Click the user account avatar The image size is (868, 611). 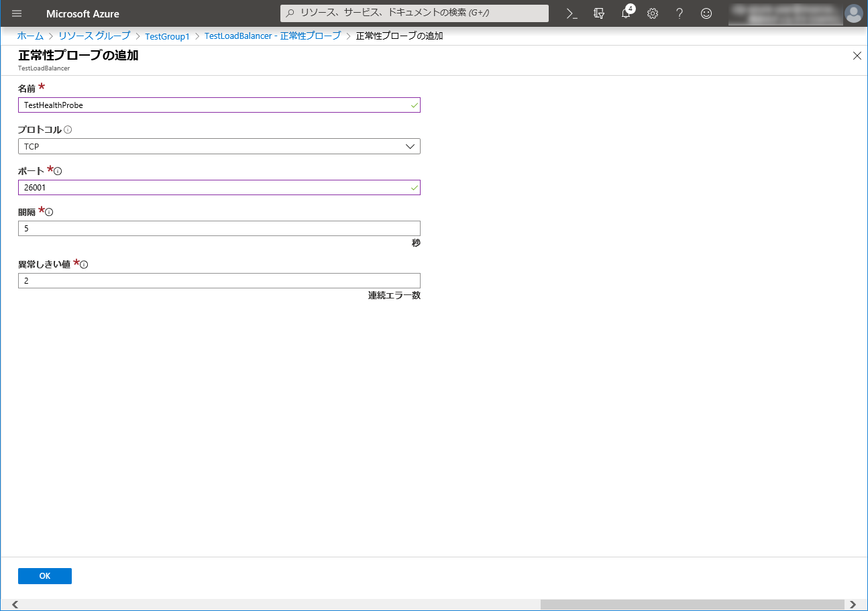click(853, 13)
